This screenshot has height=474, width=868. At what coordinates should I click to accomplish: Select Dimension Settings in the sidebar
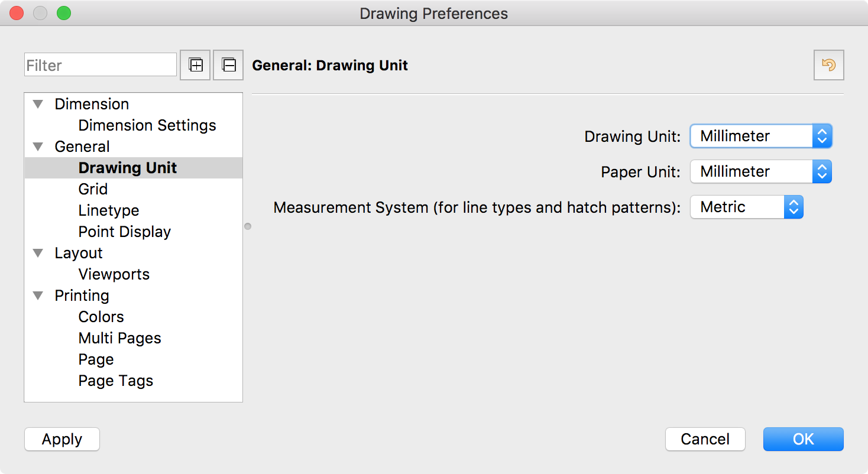click(147, 125)
